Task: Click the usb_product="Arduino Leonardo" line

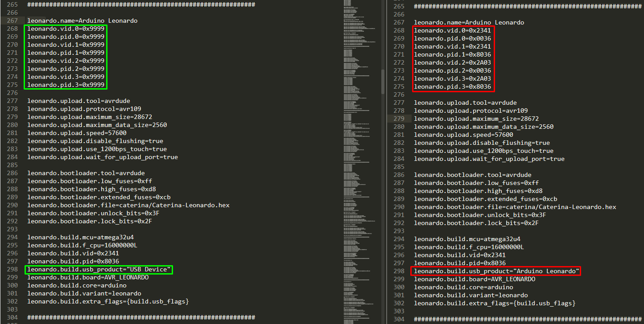Action: coord(496,271)
